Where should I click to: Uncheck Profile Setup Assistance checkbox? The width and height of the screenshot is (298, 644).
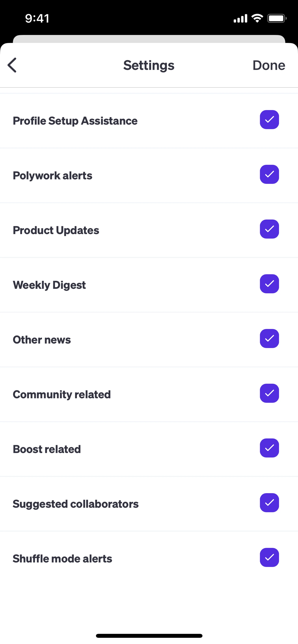(269, 120)
